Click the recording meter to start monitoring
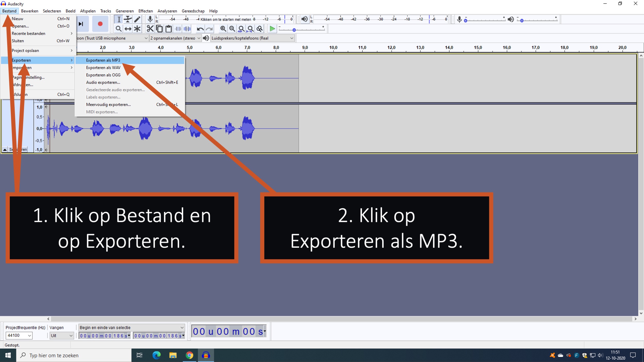 (x=225, y=19)
